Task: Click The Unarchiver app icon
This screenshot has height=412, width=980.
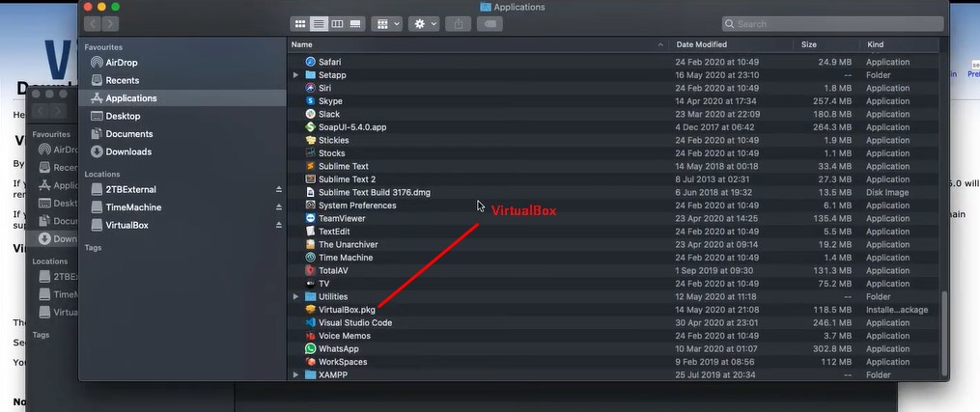Action: [x=310, y=245]
